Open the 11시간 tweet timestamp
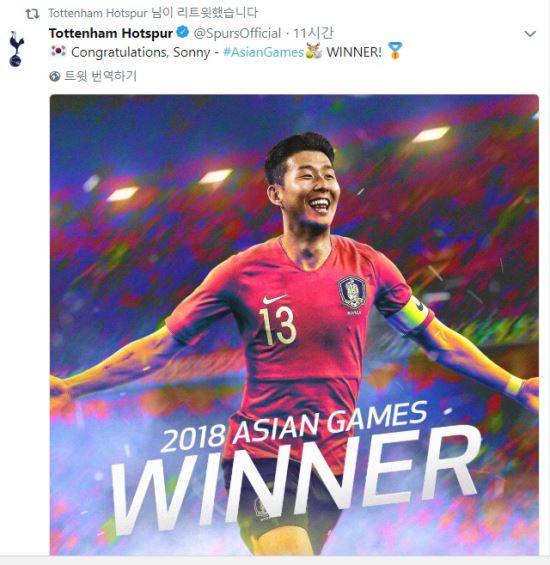The image size is (550, 565). 313,33
